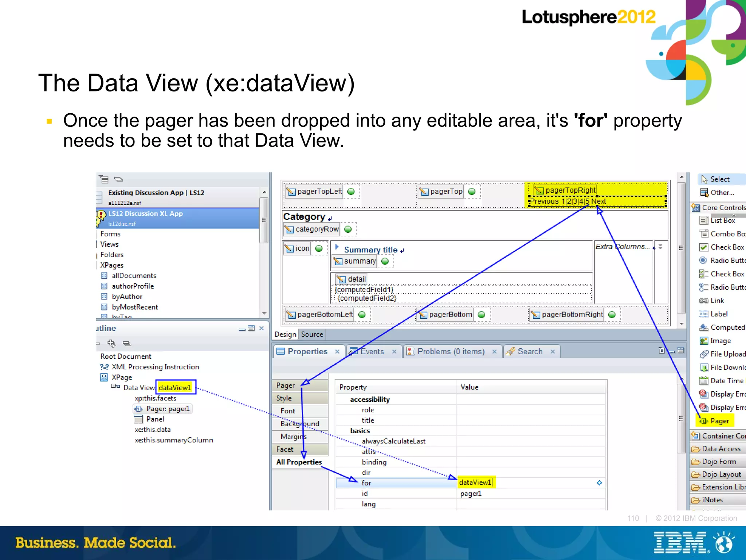
Task: Pick the Link control
Action: coord(712,301)
